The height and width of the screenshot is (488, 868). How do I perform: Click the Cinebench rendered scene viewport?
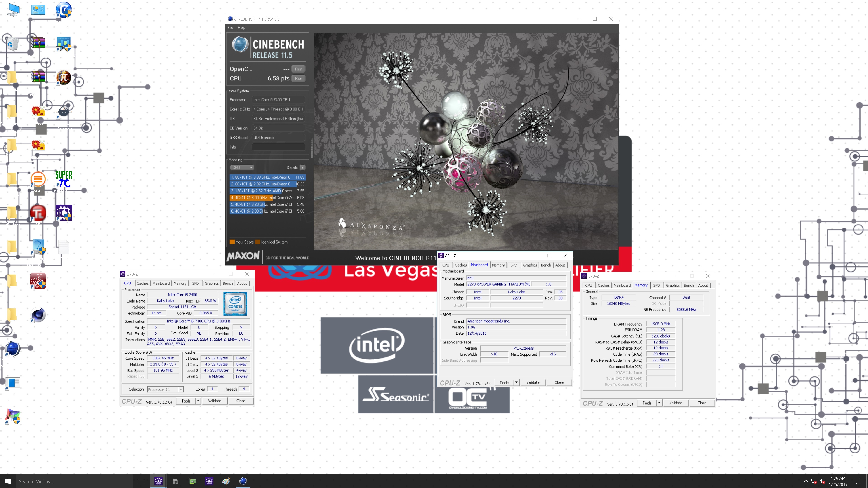click(x=466, y=141)
